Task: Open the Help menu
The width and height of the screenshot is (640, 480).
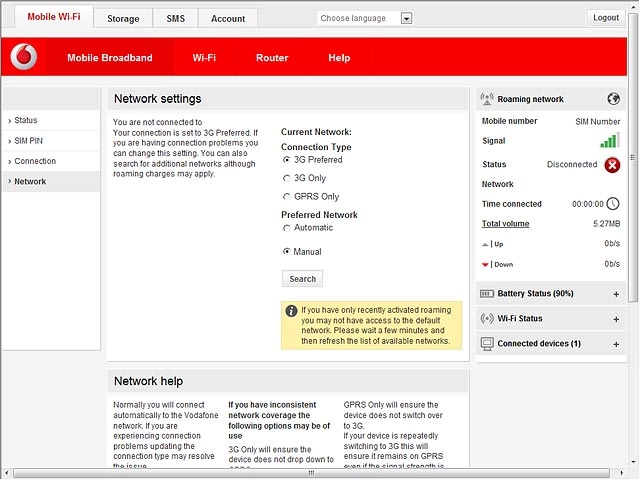Action: [x=339, y=58]
